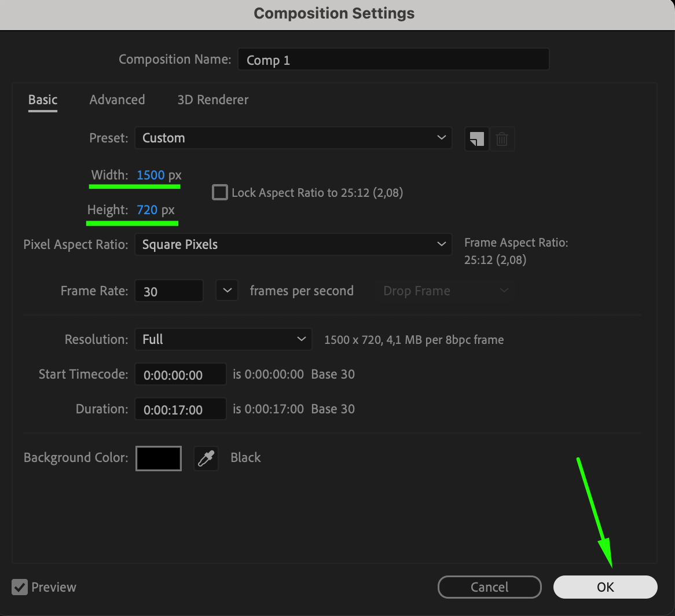Switch to the Advanced tab
This screenshot has width=675, height=616.
[117, 100]
